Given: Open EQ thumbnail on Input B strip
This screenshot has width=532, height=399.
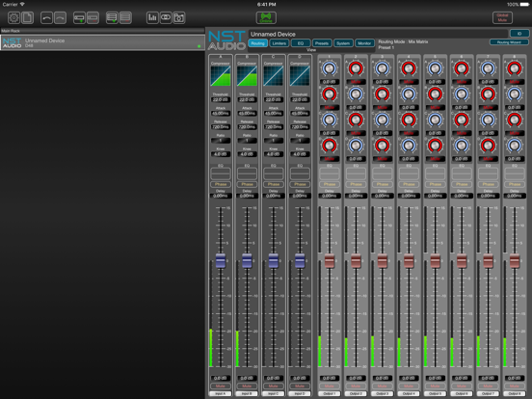Looking at the screenshot, I should pos(247,173).
